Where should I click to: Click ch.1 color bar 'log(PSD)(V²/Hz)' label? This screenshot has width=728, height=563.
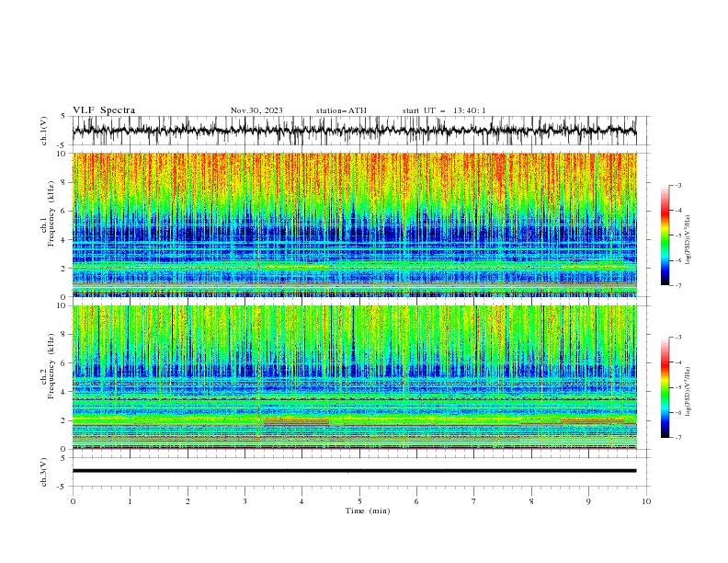tap(688, 240)
